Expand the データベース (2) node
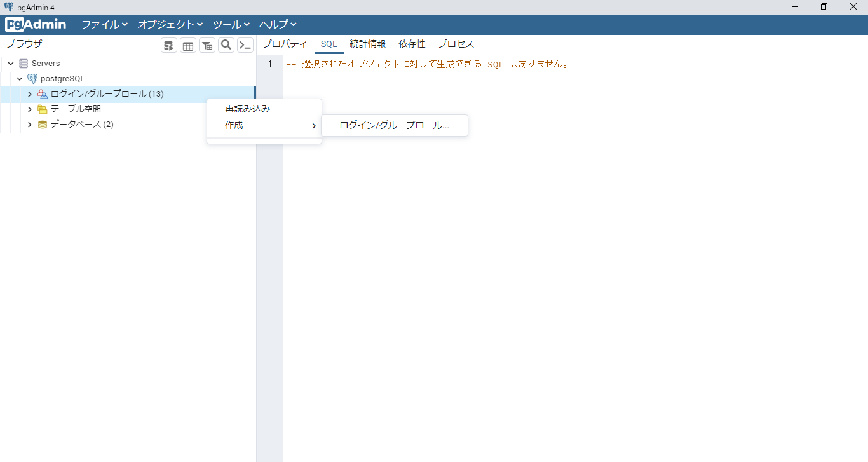Screen dimensions: 868x462 coord(30,125)
